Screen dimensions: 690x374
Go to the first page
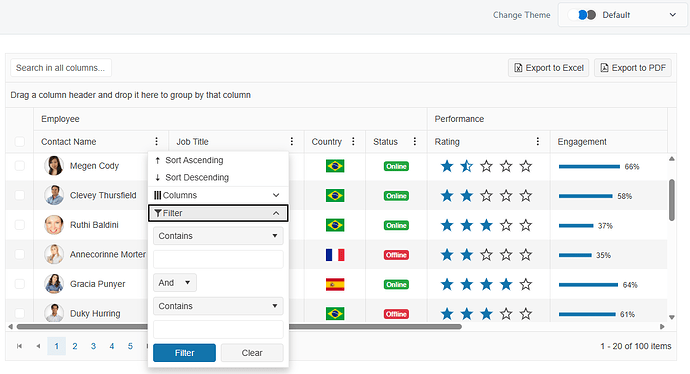(19, 346)
